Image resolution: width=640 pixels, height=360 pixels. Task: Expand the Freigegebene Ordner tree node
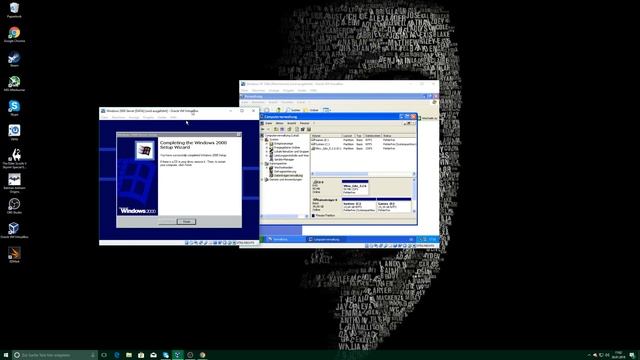tap(267, 147)
